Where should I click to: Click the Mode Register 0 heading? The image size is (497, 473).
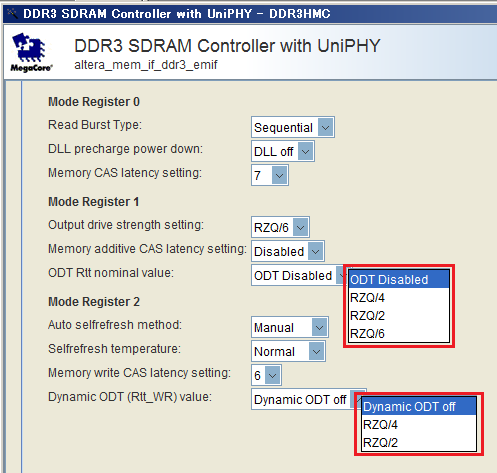[94, 102]
